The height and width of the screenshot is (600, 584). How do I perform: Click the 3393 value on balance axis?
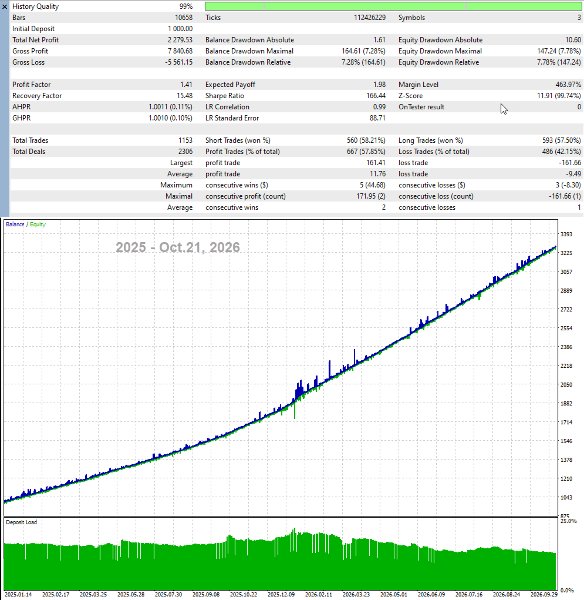point(566,234)
